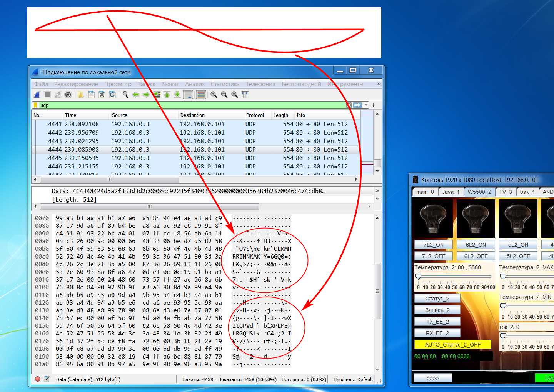Sort packets by Protocol column header
554x392 pixels.
[258, 115]
